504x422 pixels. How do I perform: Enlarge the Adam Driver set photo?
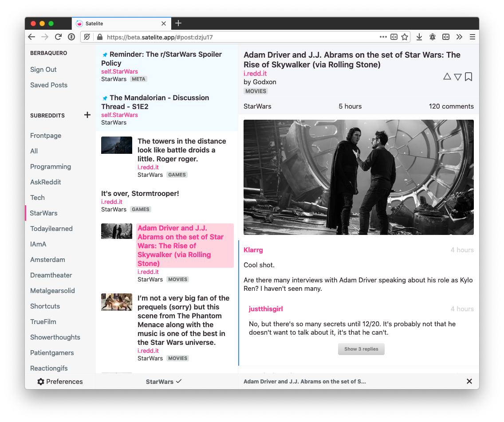(x=358, y=177)
